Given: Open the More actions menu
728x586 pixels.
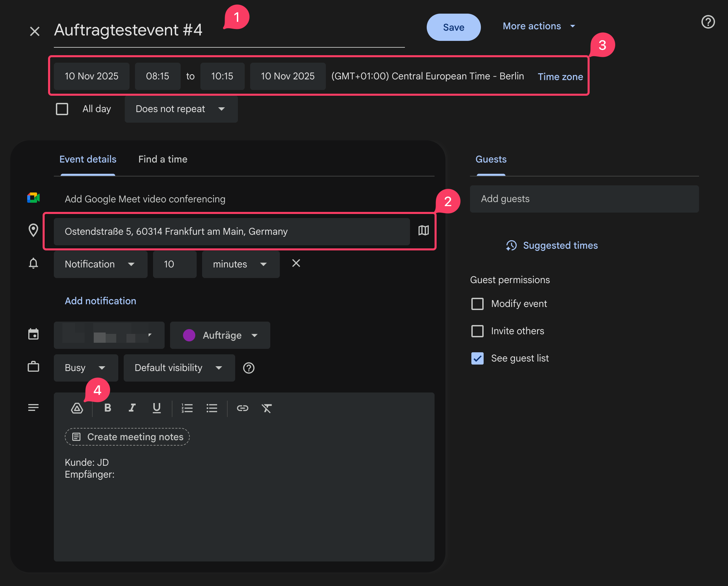Looking at the screenshot, I should [539, 26].
